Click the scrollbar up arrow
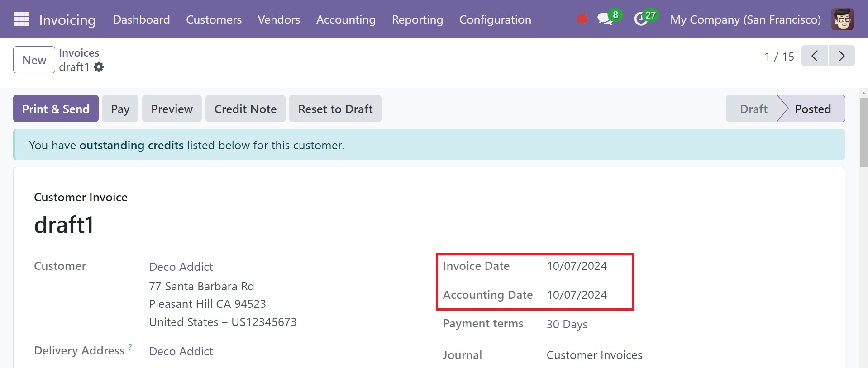Viewport: 868px width, 368px height. pyautogui.click(x=863, y=93)
